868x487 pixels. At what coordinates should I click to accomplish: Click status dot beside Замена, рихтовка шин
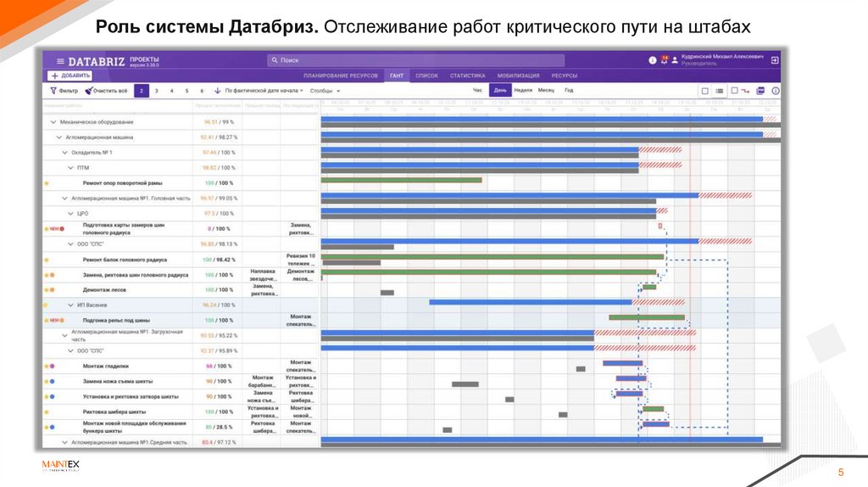click(53, 275)
